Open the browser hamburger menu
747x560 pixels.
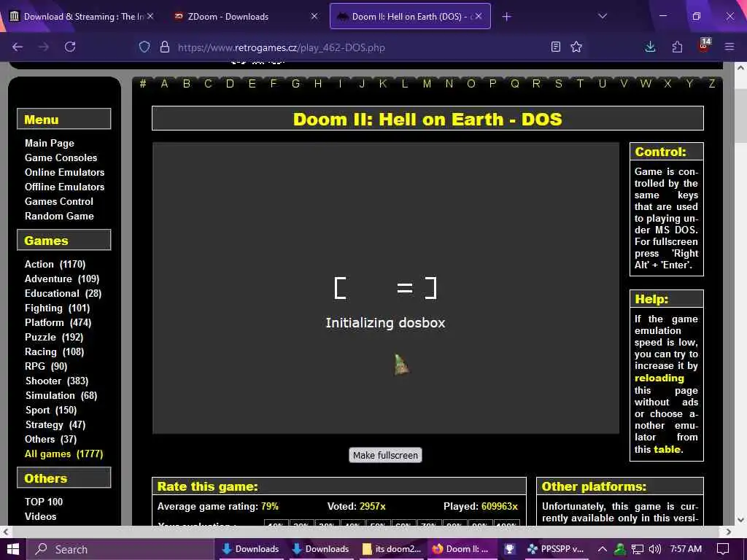729,47
